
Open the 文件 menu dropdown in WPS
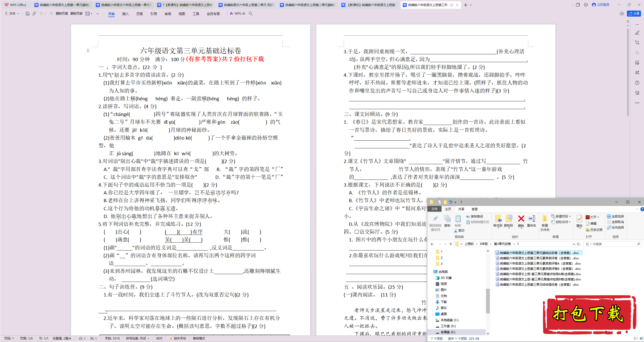[12, 14]
